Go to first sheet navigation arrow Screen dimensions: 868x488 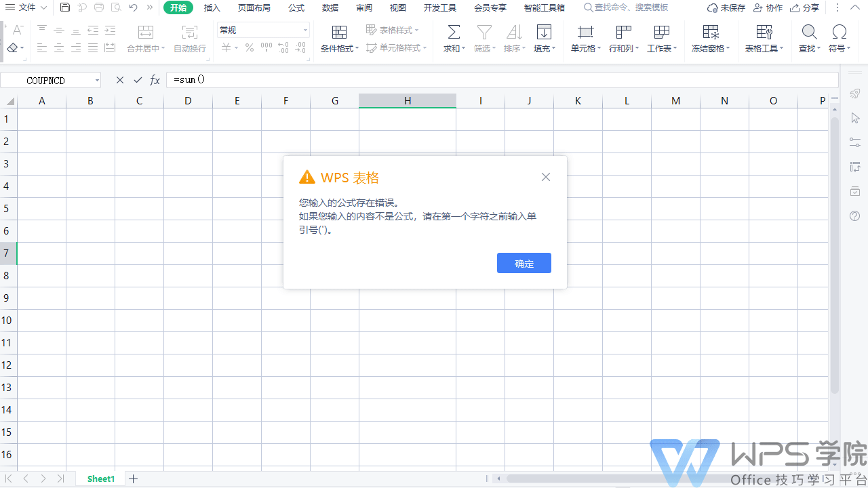(9, 479)
